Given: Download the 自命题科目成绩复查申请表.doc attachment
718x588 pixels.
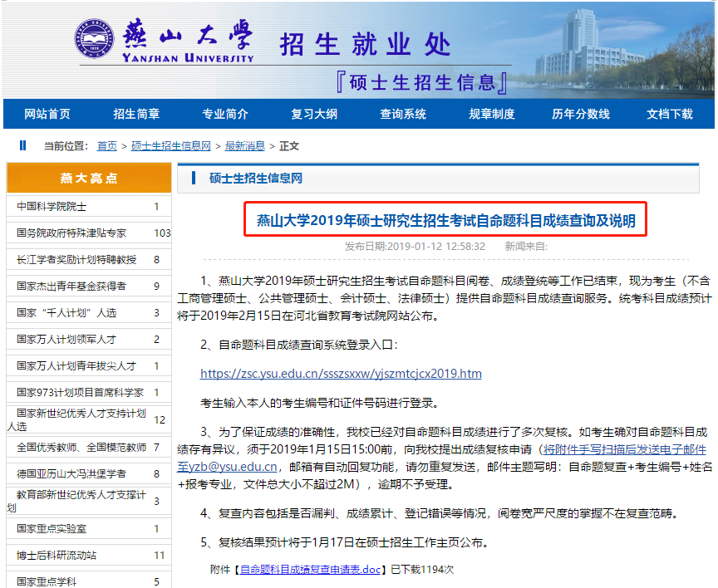Looking at the screenshot, I should click(x=308, y=571).
